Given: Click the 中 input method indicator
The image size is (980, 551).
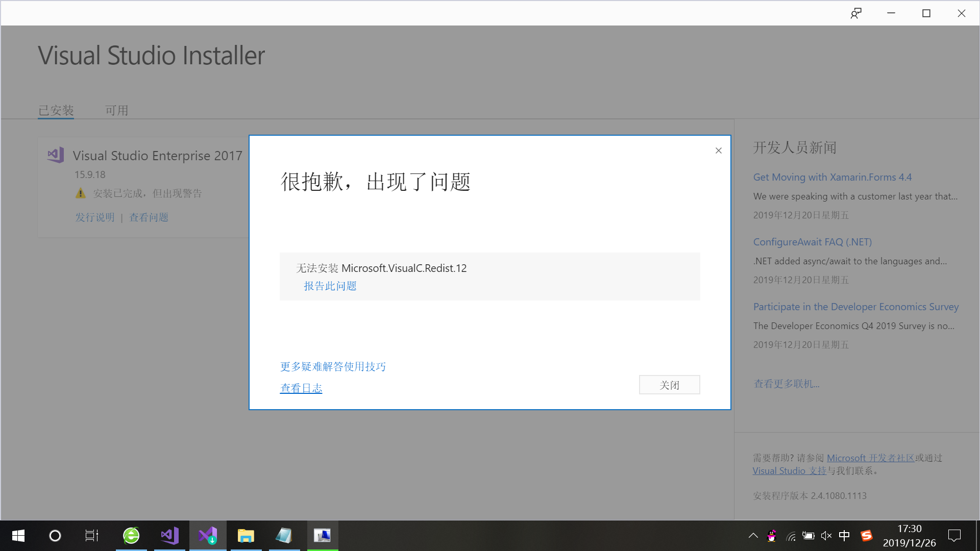Looking at the screenshot, I should pos(844,535).
